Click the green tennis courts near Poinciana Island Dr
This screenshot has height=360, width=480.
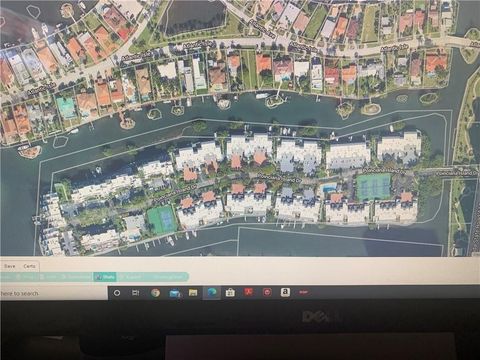(374, 186)
